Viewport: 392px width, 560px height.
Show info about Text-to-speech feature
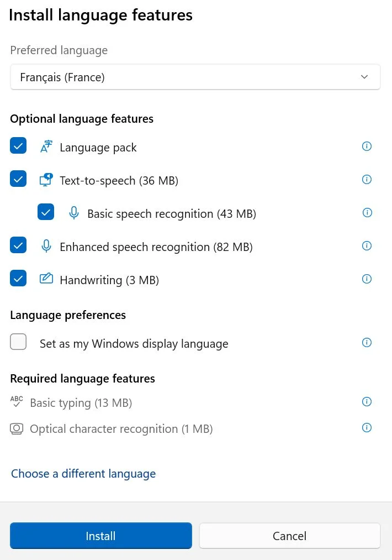(x=367, y=179)
